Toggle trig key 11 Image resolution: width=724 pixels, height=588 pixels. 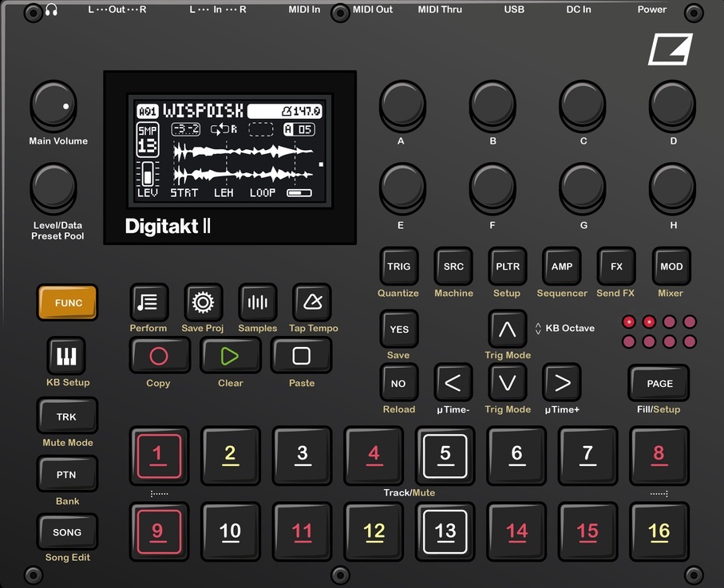click(x=302, y=531)
